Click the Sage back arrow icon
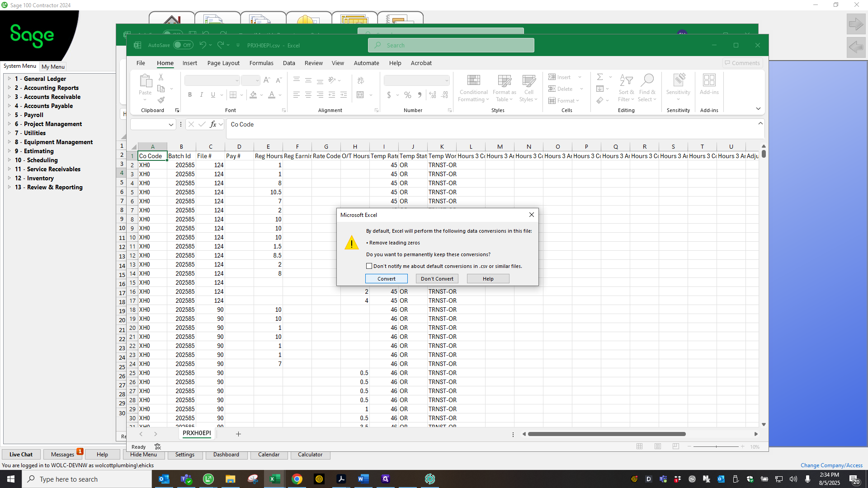 click(856, 47)
